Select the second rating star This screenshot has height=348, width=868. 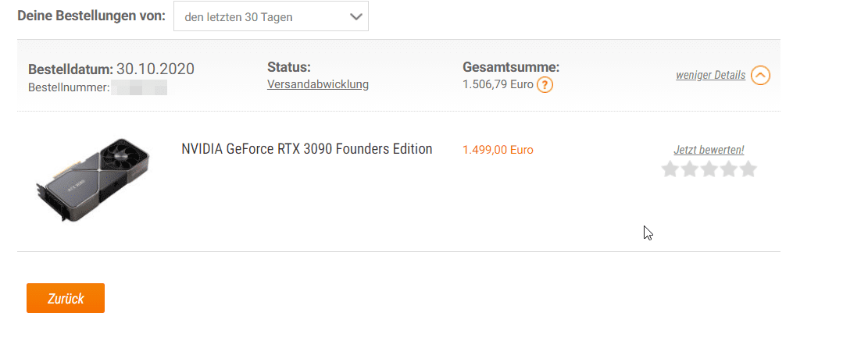(689, 169)
